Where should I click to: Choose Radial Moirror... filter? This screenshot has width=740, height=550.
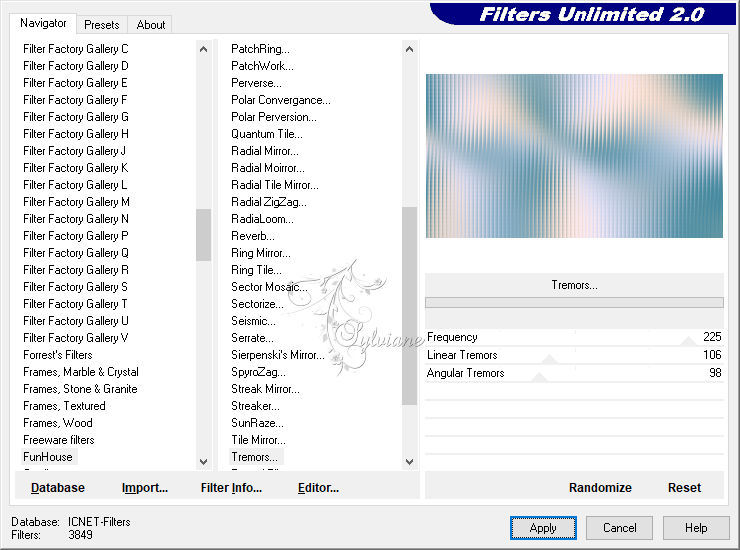click(268, 168)
